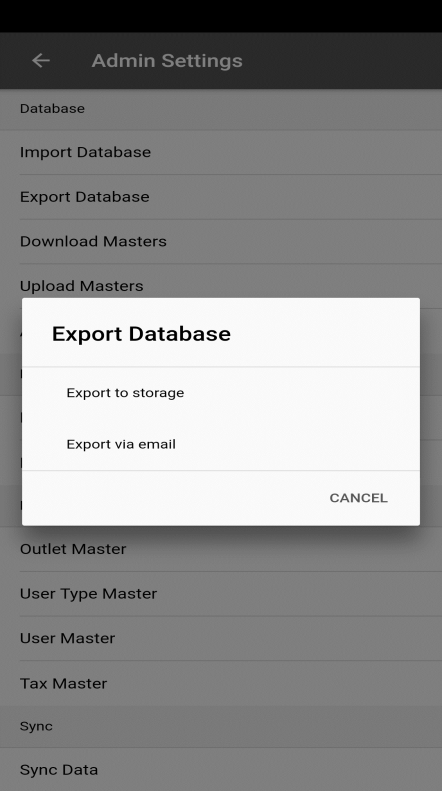Select Export Database list entry
442x791 pixels.
pos(221,197)
